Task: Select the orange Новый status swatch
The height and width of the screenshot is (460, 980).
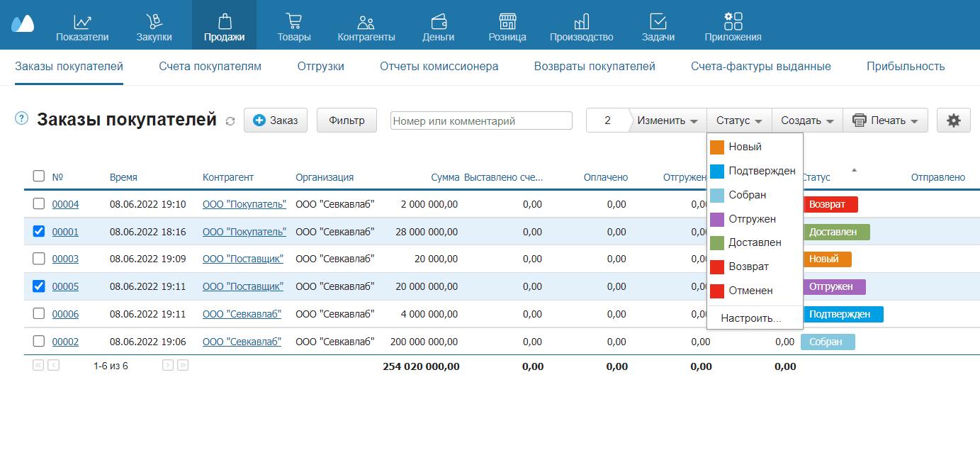Action: pyautogui.click(x=717, y=147)
